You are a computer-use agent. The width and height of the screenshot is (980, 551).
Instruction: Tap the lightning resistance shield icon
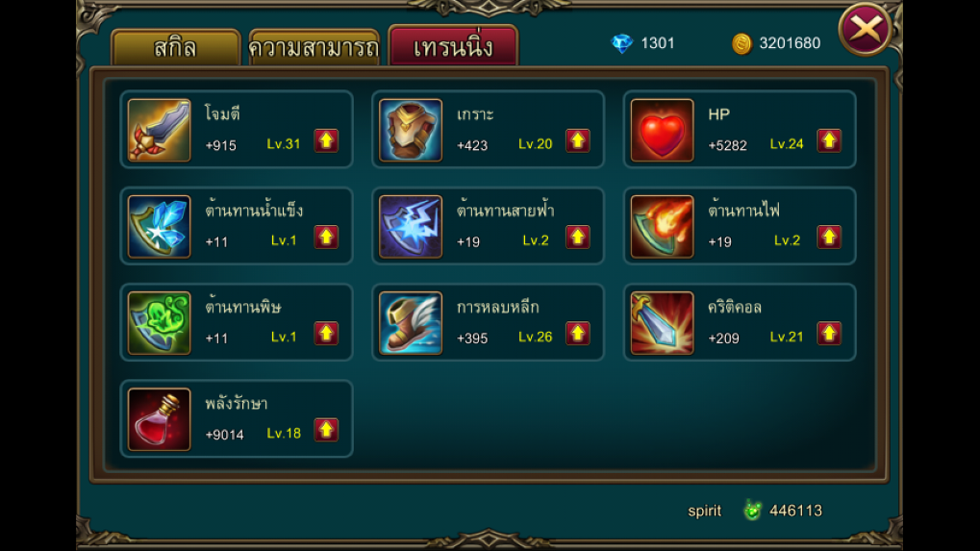tap(411, 226)
